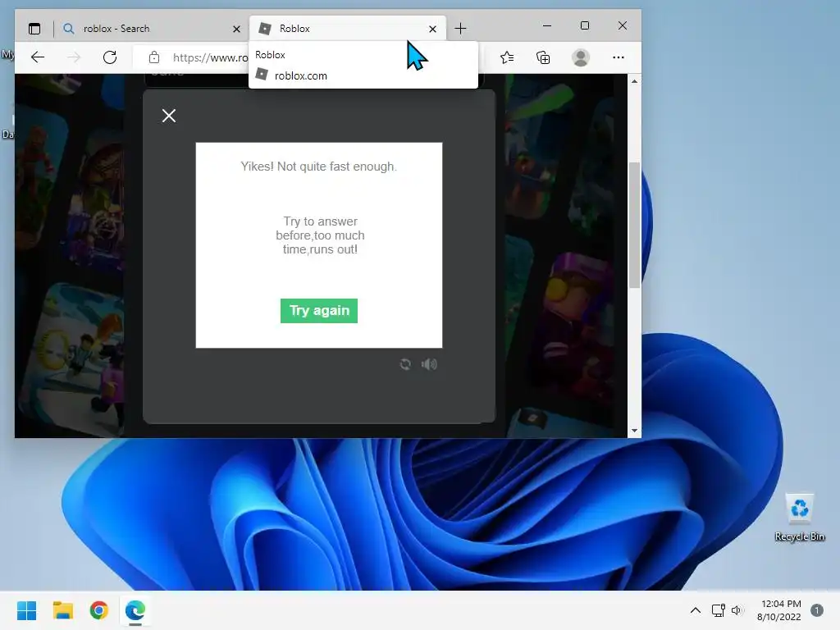Switch to audio challenge via the speaker icon
Screen dimensions: 840x630
tap(429, 364)
